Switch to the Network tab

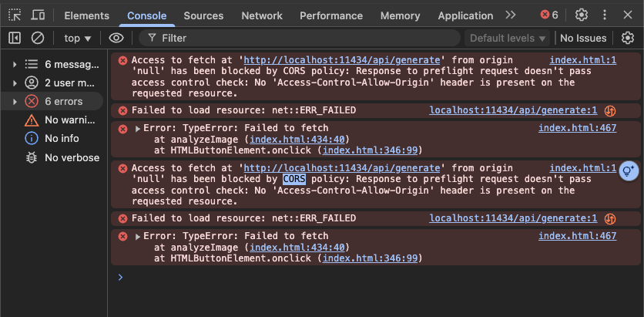[262, 15]
